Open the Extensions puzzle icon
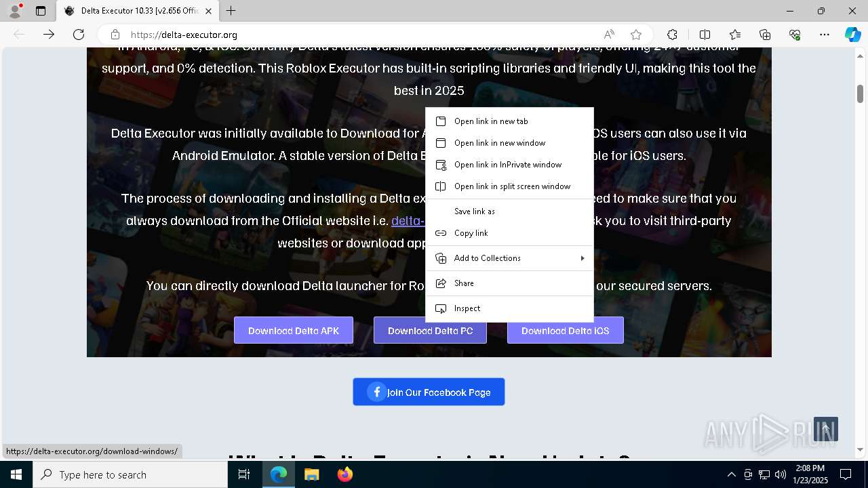The height and width of the screenshot is (488, 868). [672, 35]
